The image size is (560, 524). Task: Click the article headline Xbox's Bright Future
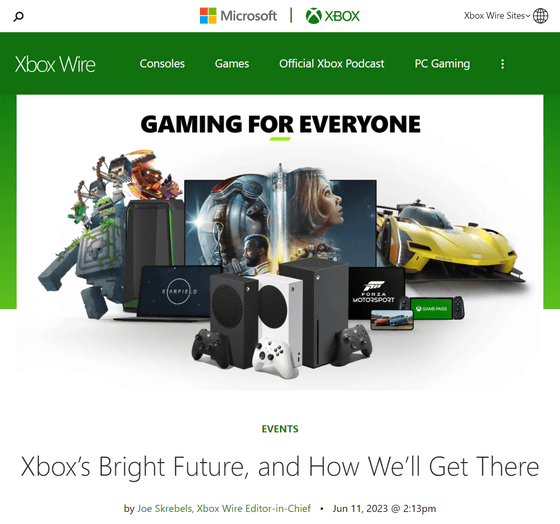coord(280,466)
